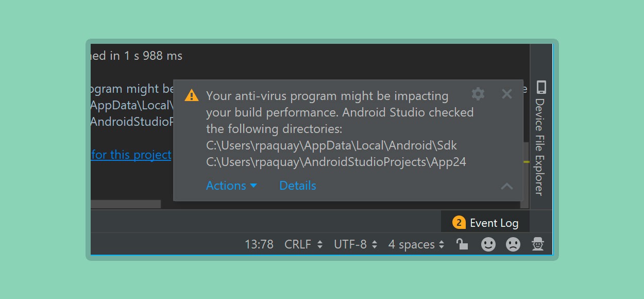Open the Actions dropdown menu
The height and width of the screenshot is (299, 644).
(x=231, y=186)
